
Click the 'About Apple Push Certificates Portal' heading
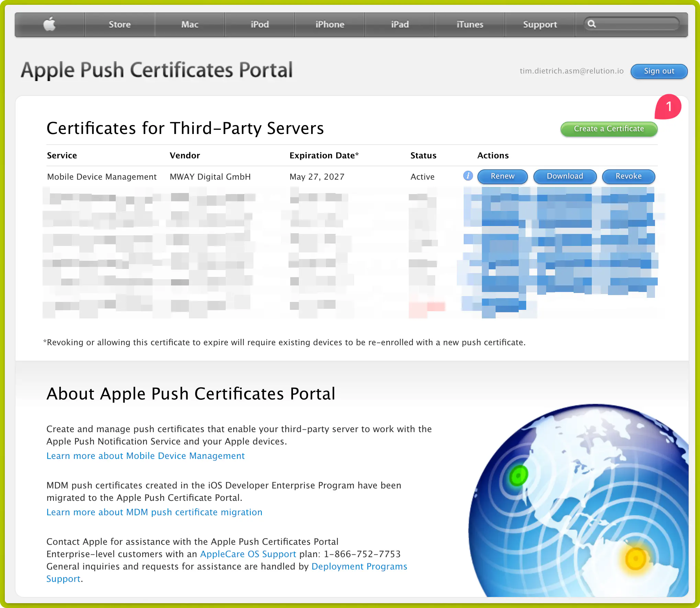click(191, 394)
